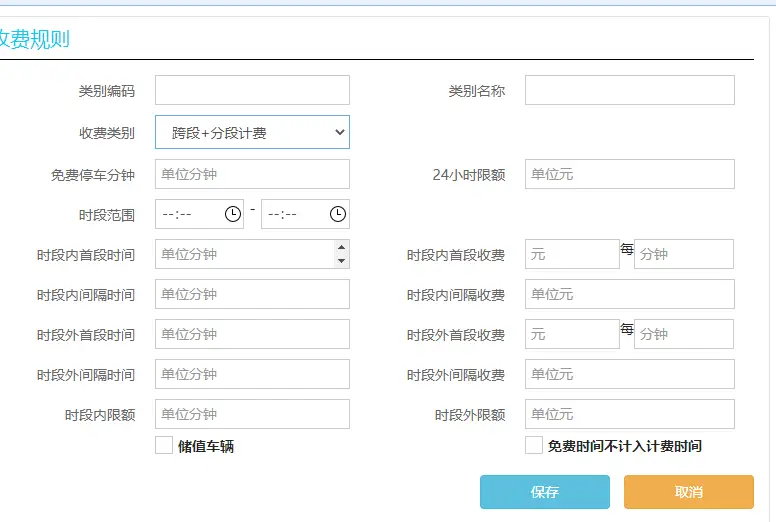This screenshot has height=522, width=776.
Task: Click the 24小时限额 input field
Action: pyautogui.click(x=629, y=174)
